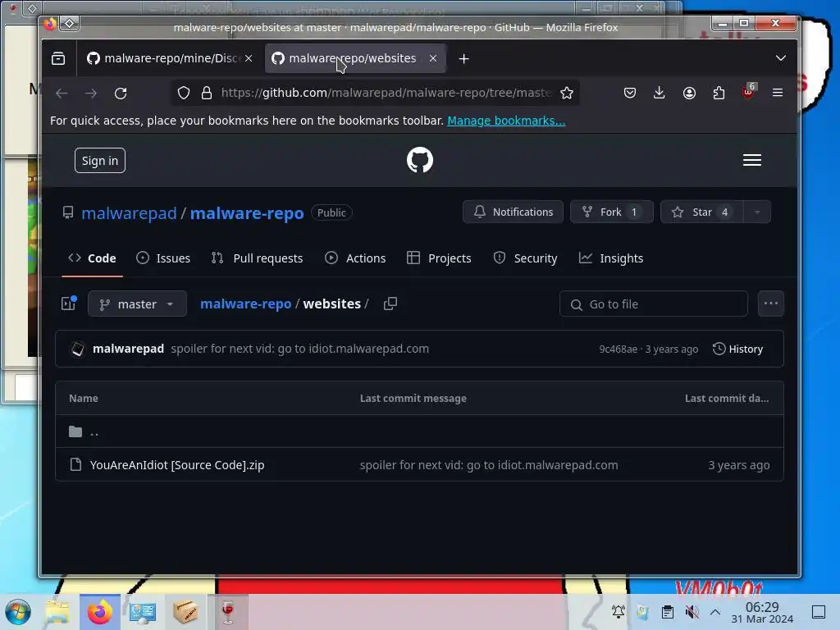Toggle muted volume tray icon

[x=692, y=612]
